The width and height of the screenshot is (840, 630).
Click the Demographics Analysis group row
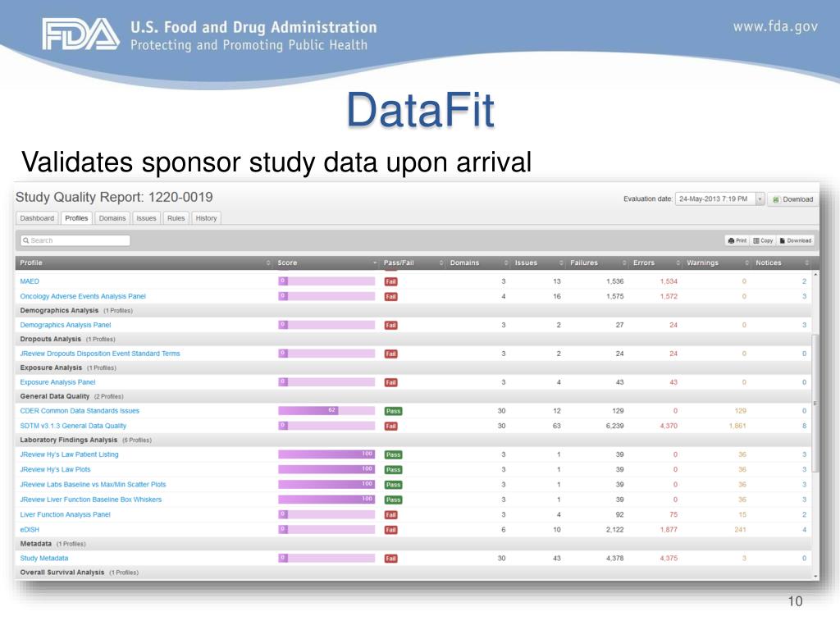(413, 310)
